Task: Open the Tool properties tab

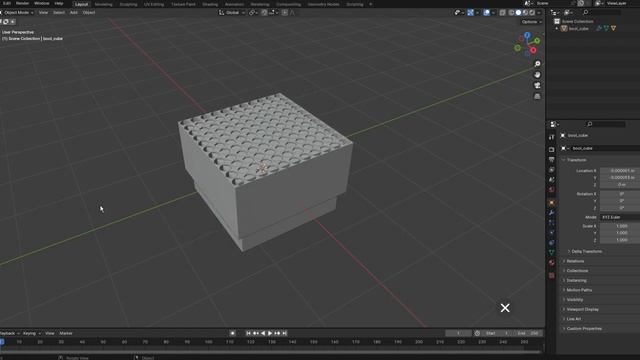Action: point(551,137)
